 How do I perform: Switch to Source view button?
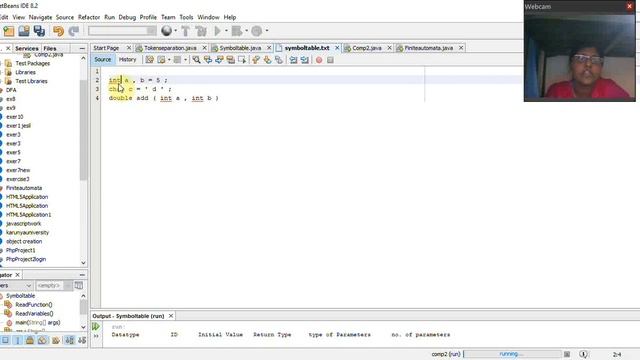click(x=102, y=60)
